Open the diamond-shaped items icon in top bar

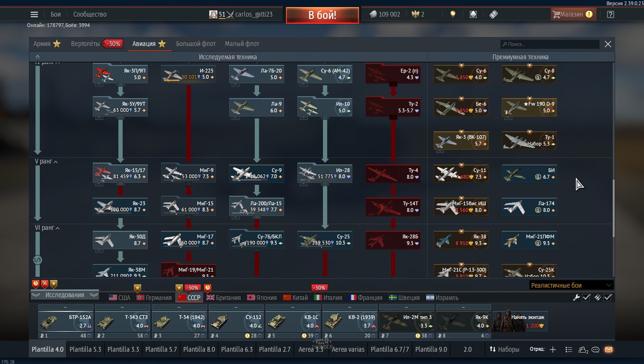coord(473,14)
